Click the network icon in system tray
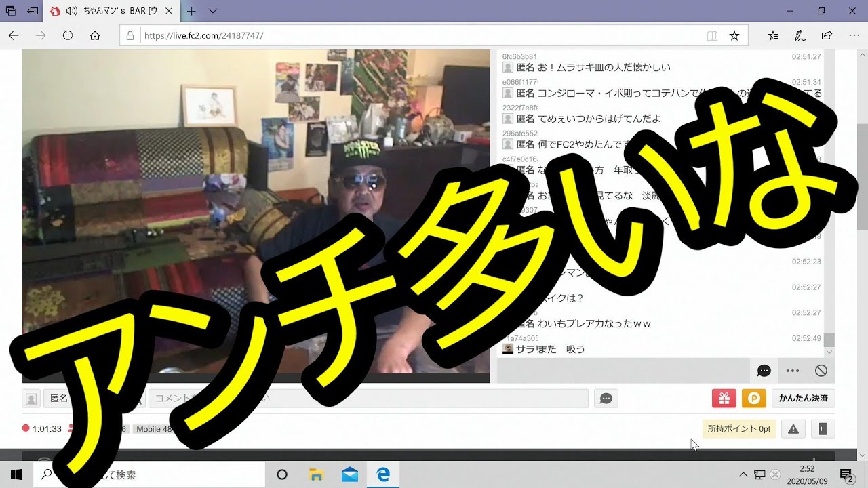 tap(760, 474)
